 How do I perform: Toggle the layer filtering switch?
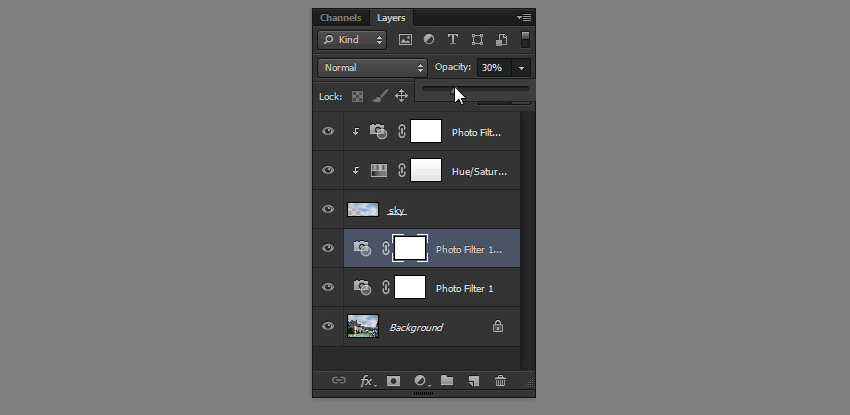[525, 40]
